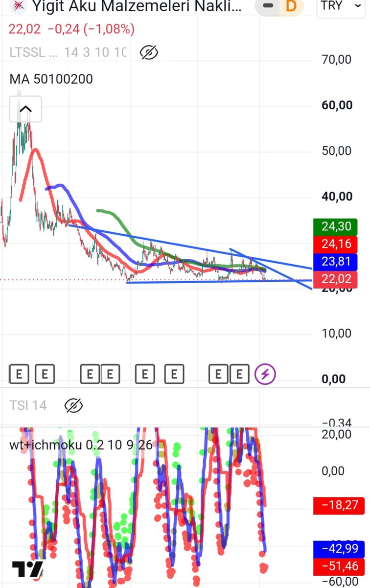The height and width of the screenshot is (588, 370).
Task: Tap the 70,00 price axis label
Action: coord(337,59)
